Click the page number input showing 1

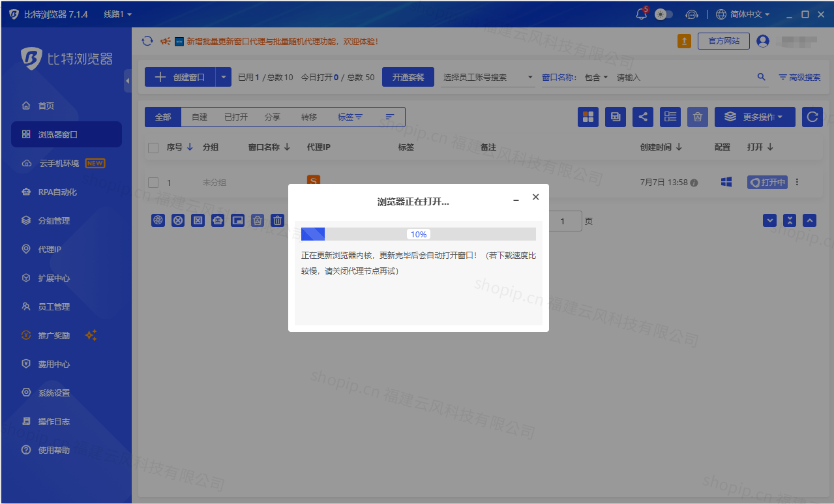[565, 221]
